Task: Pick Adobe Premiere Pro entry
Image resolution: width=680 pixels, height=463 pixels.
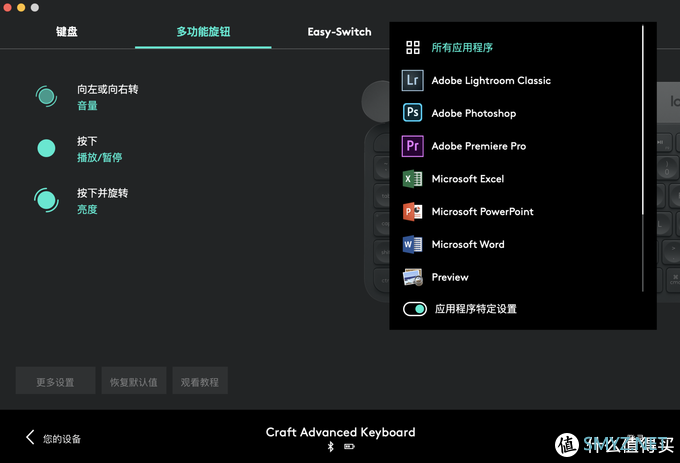Action: pos(479,146)
